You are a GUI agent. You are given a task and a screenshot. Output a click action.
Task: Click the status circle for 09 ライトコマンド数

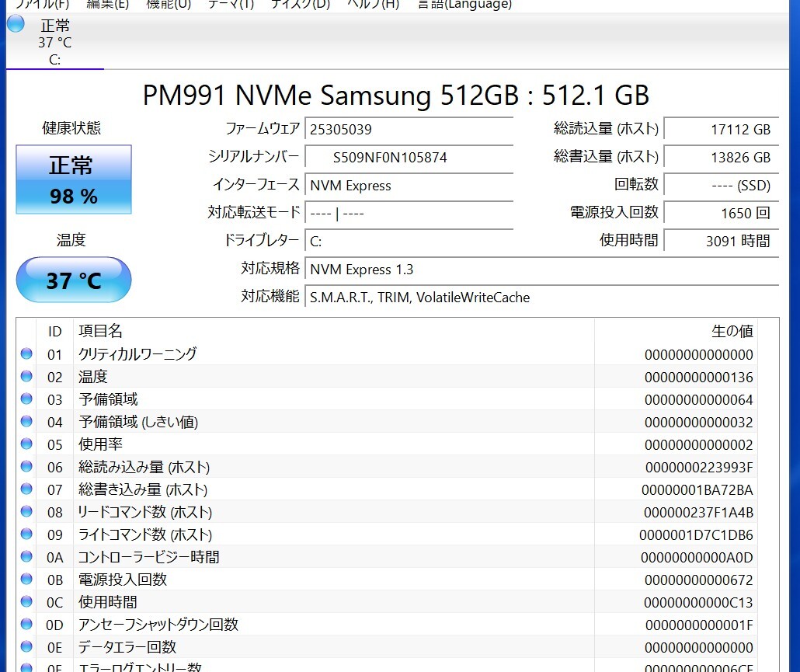26,534
